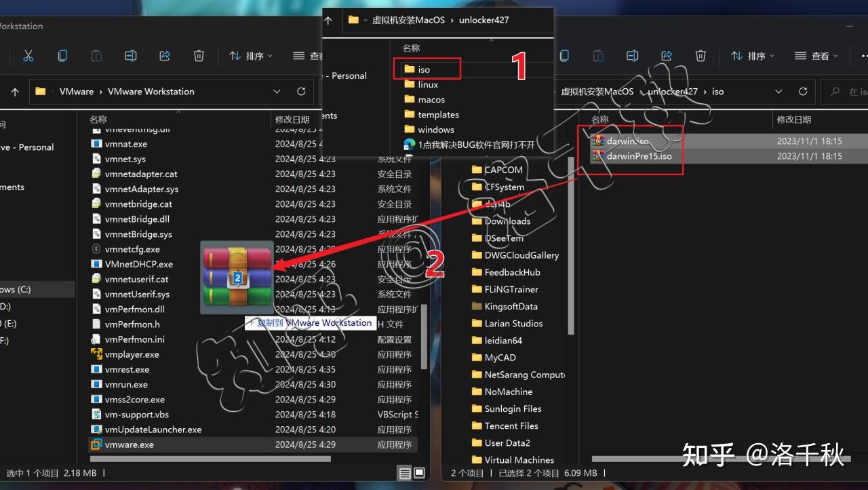Go up one folder in VMware Workstation window
Screen dimensions: 868x490
[x=15, y=92]
